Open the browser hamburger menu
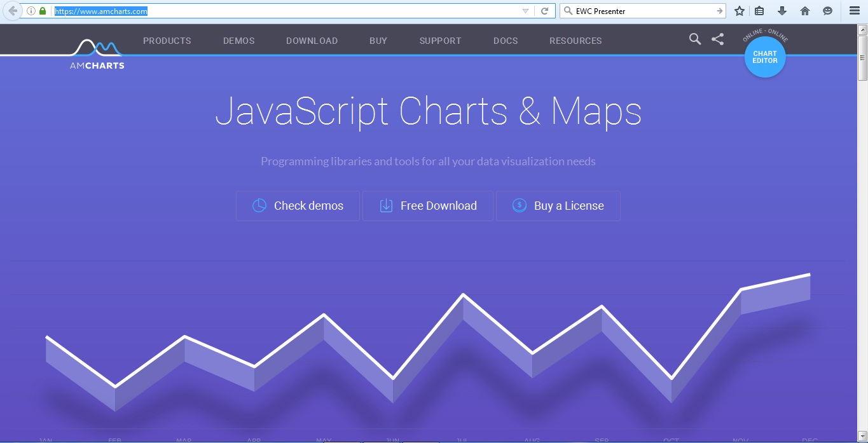868x443 pixels. coord(855,11)
